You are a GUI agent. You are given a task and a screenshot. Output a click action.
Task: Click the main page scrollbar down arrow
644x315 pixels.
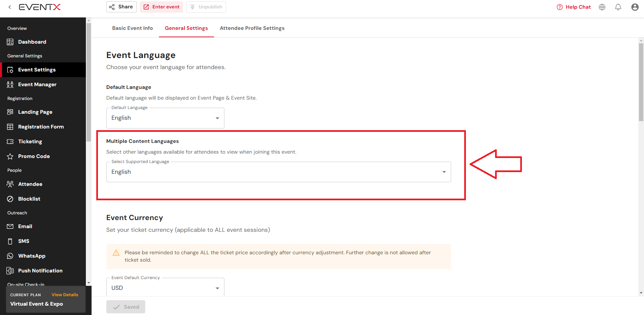[x=641, y=293]
